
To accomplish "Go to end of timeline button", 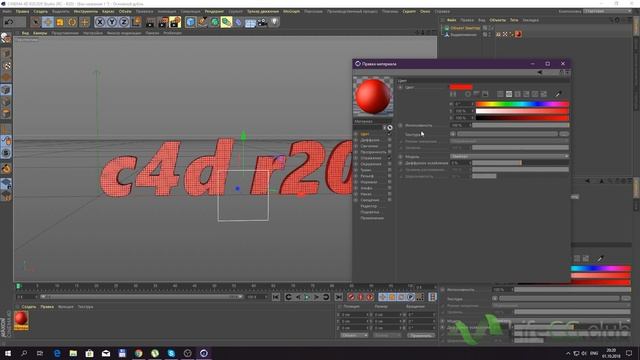I will click(x=338, y=297).
